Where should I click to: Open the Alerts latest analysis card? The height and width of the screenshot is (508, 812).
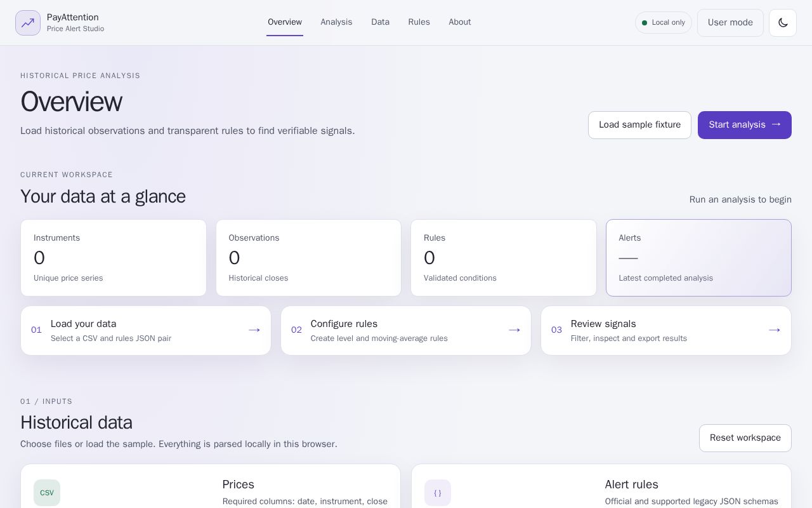tap(698, 258)
